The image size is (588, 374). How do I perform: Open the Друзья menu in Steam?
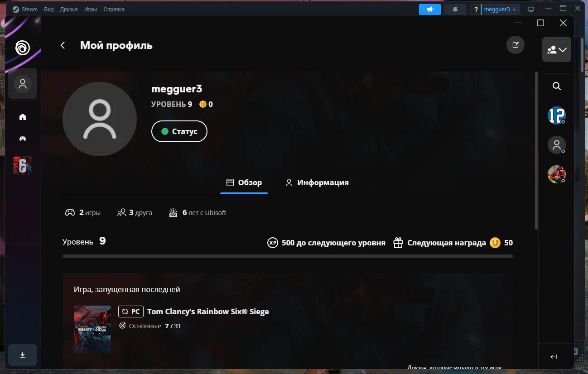(69, 9)
